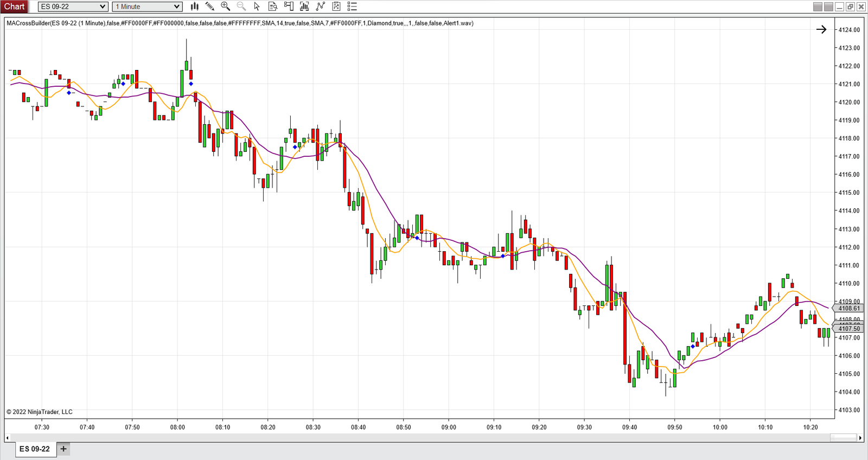
Task: Click the MACrossBuilder indicator label
Action: pos(239,23)
